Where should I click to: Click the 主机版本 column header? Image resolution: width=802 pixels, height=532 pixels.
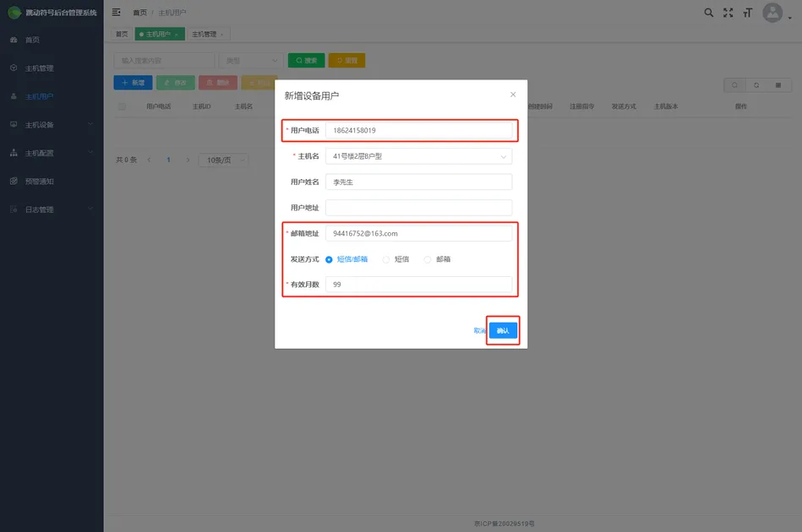(666, 106)
